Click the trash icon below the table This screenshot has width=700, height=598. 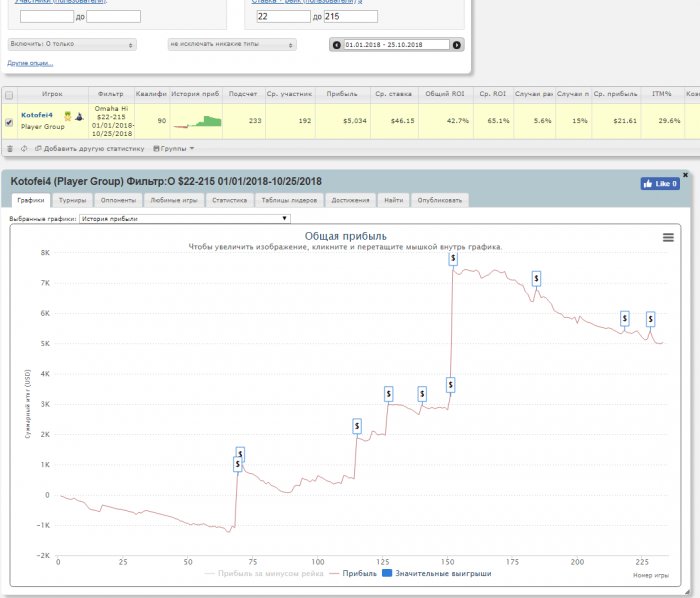[10, 148]
